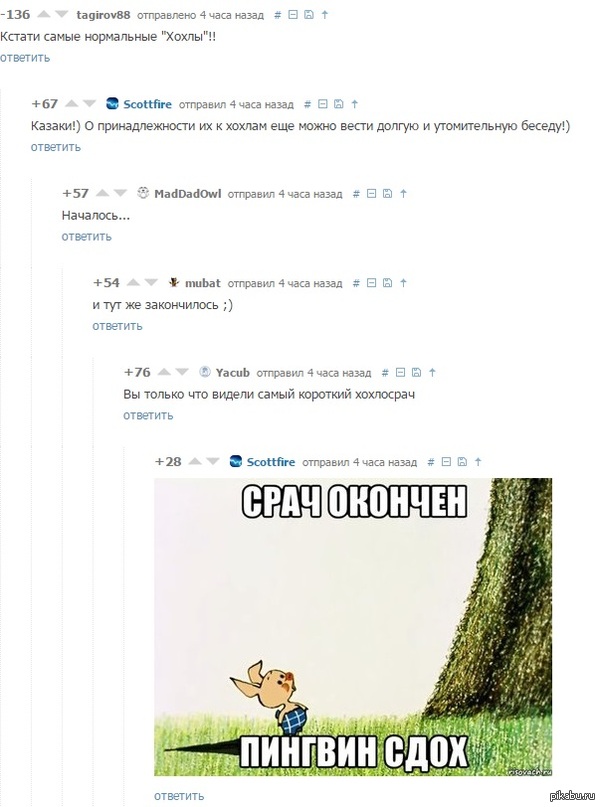Save Scottfire's +67 comment with the disk icon

tap(339, 104)
